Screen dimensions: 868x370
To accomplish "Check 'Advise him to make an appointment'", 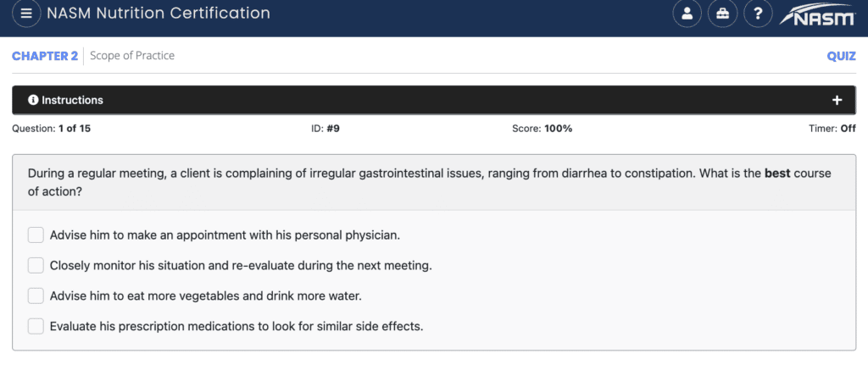I will coord(36,235).
